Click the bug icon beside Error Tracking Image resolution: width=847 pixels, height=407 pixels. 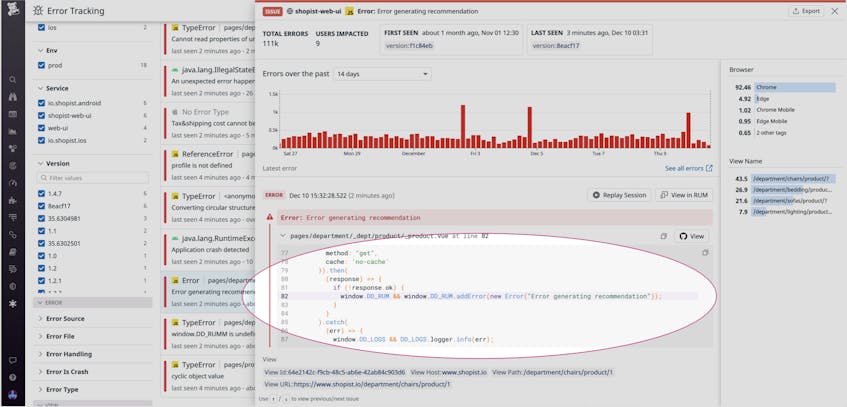click(x=37, y=10)
